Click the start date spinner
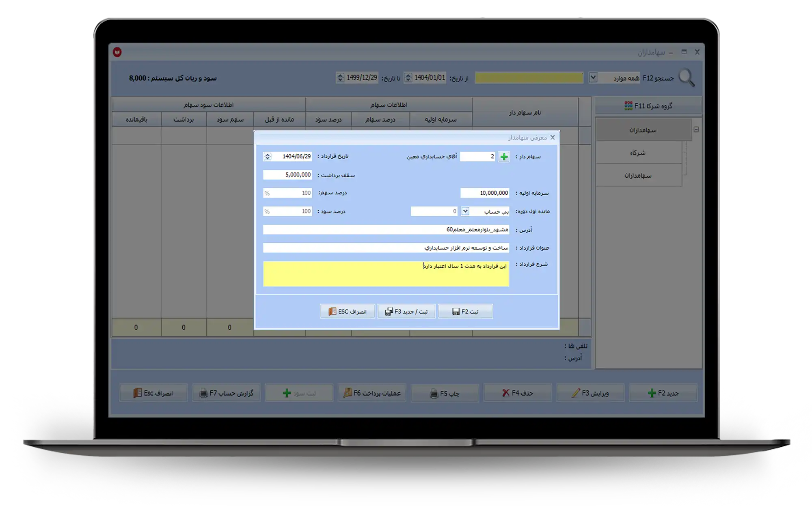The image size is (812, 506). tap(408, 78)
